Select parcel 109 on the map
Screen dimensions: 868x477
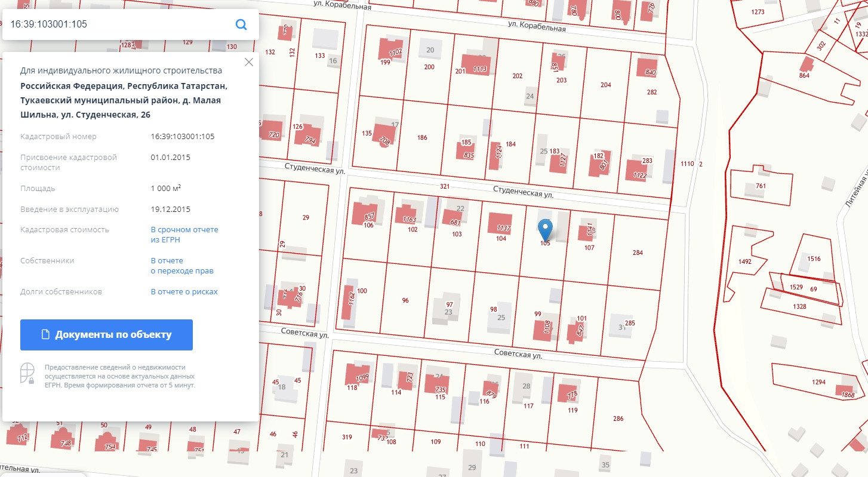click(436, 442)
